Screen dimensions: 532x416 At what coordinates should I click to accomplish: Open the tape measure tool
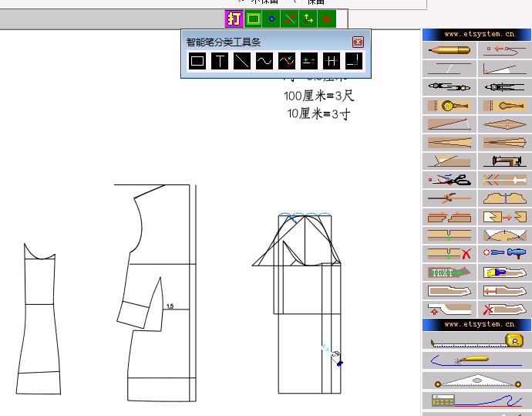(x=476, y=340)
